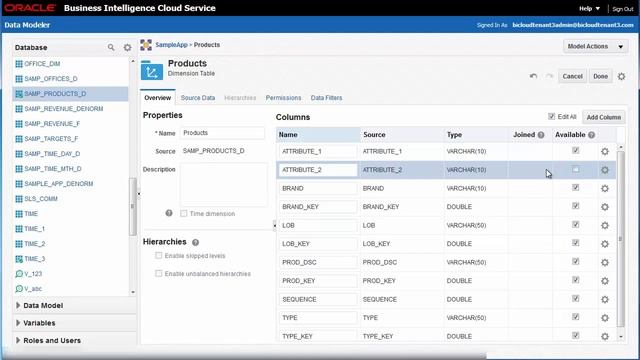Open the gear menu for ATTRIBUTE_2 row
The height and width of the screenshot is (360, 640).
pyautogui.click(x=605, y=170)
